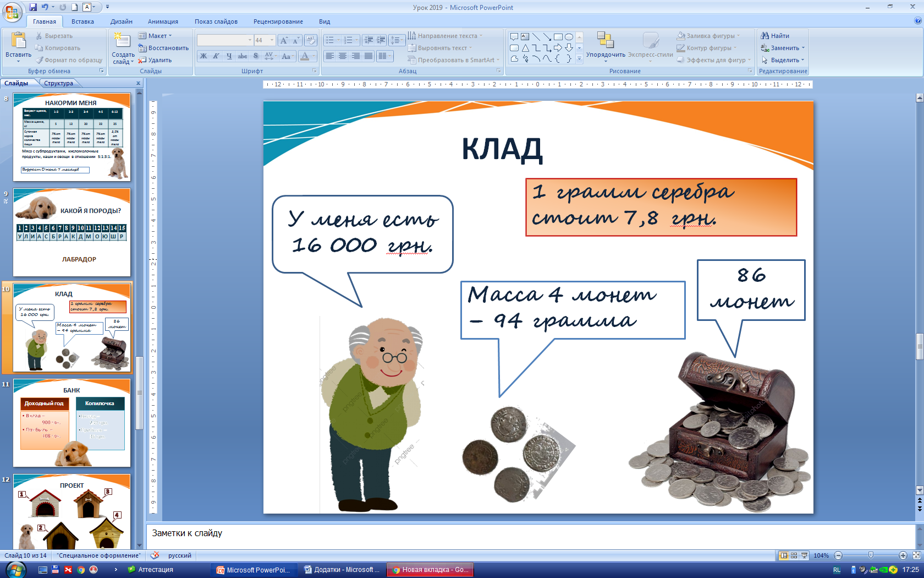Save the presentation from quick access toolbar
924x578 pixels.
pos(32,7)
